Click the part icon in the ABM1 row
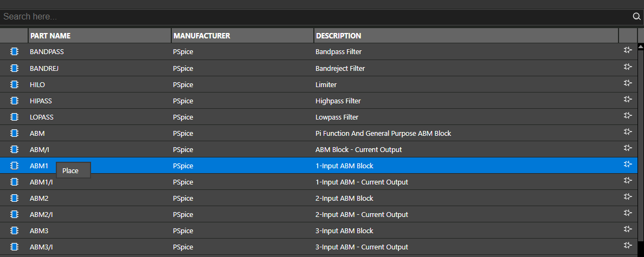Viewport: 644px width, 257px height. pos(15,166)
